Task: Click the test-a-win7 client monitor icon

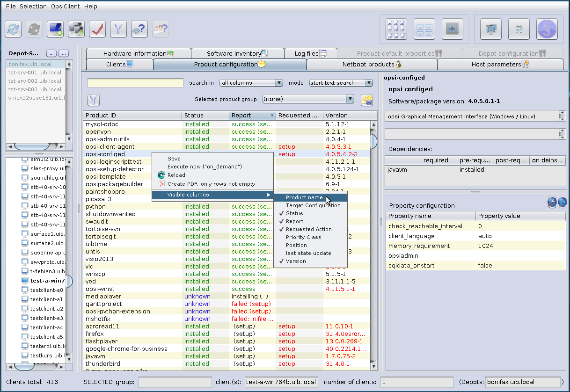Action: point(25,281)
